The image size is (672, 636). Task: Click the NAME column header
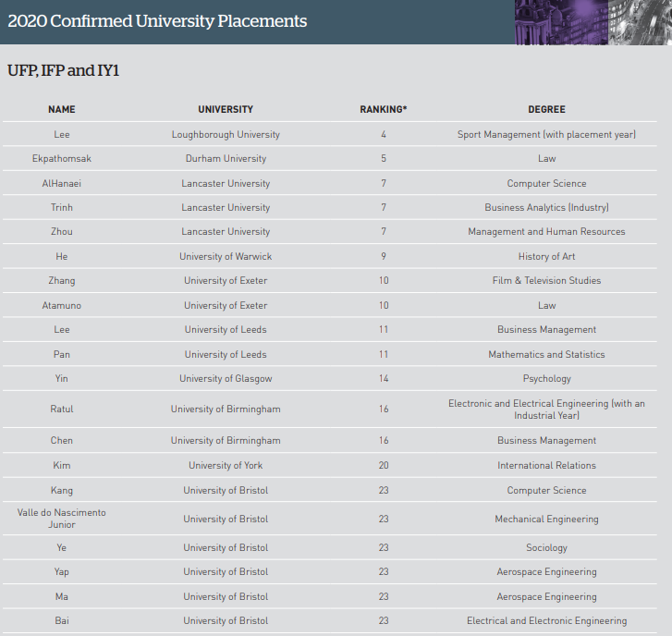tap(62, 109)
